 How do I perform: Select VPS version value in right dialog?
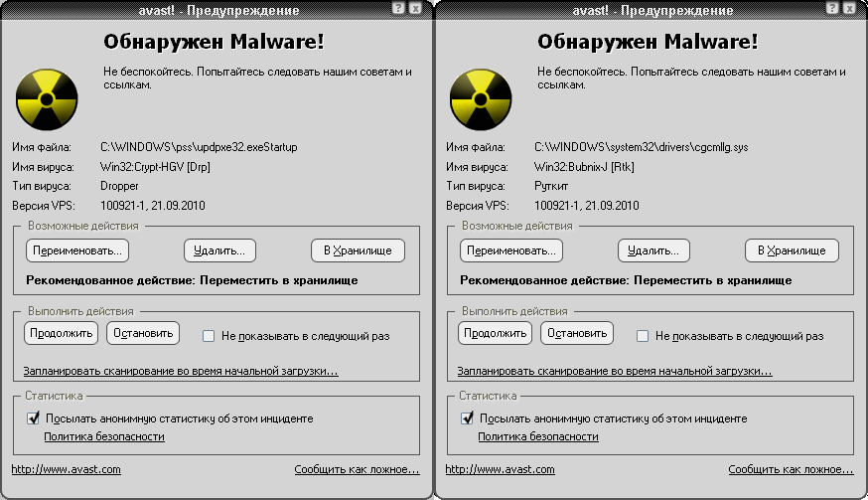coord(586,206)
